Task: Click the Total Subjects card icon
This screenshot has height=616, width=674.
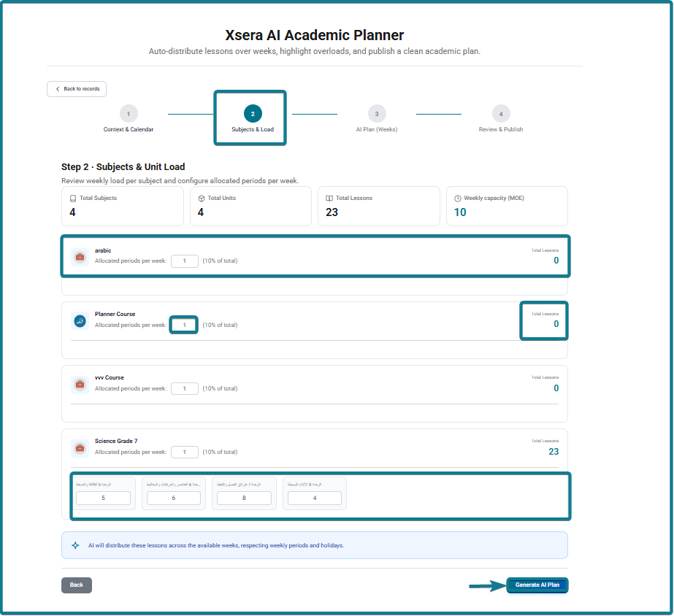Action: (73, 199)
